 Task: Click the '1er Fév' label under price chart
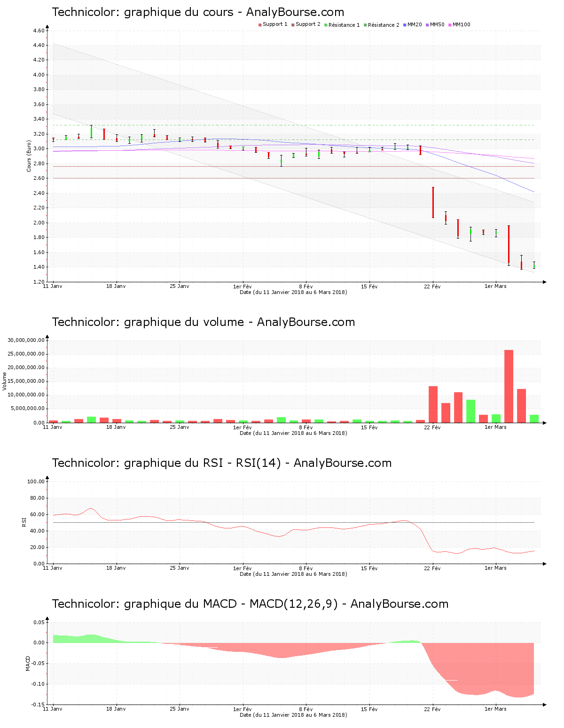(243, 286)
